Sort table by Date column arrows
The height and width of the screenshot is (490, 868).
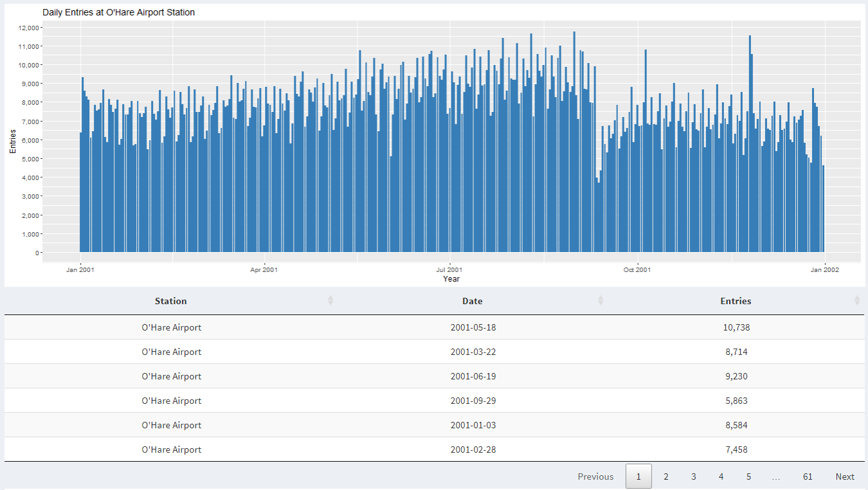[601, 300]
